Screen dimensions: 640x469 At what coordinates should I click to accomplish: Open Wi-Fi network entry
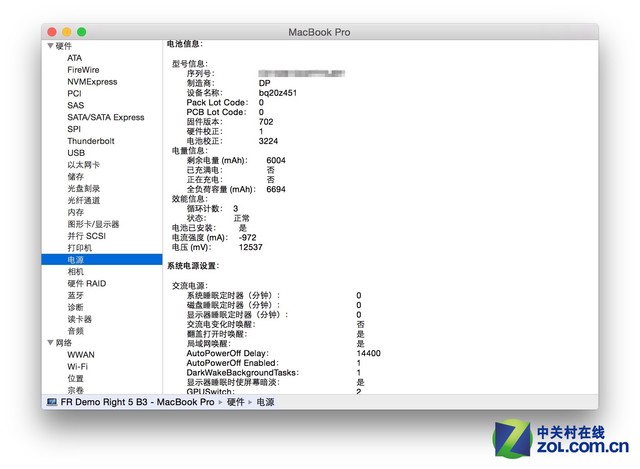tap(78, 366)
